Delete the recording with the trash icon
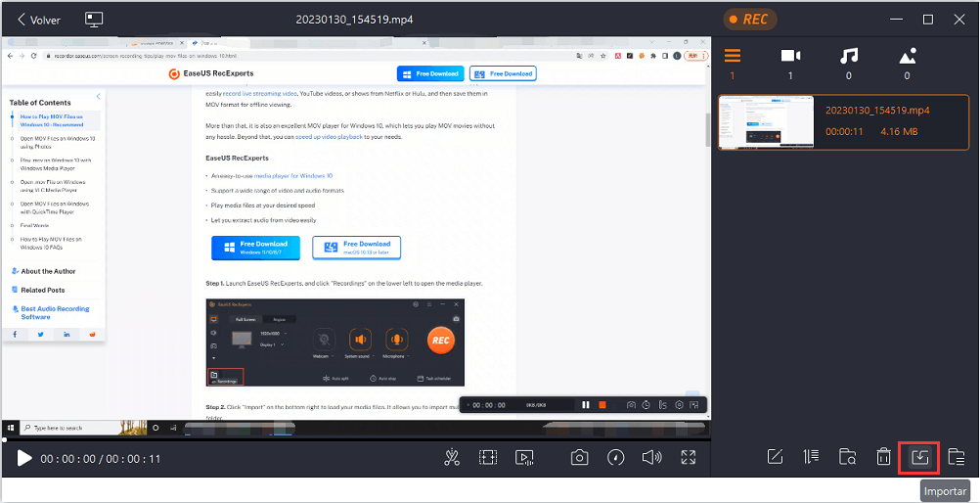 [x=883, y=457]
